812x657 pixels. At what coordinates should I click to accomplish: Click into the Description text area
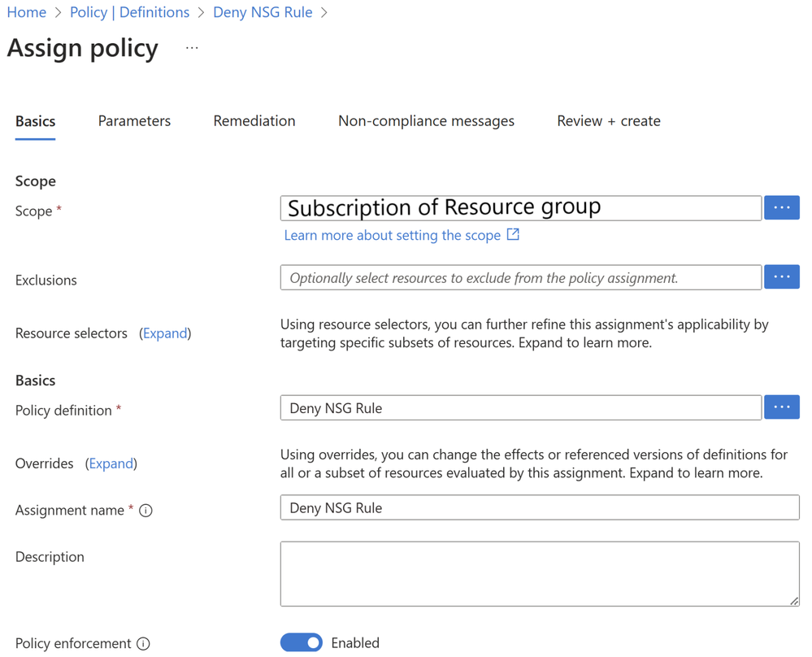click(x=540, y=573)
